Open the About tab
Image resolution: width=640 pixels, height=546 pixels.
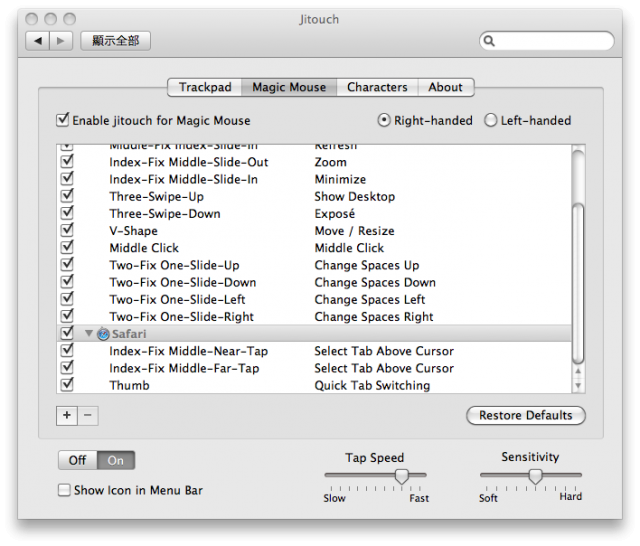(x=446, y=87)
